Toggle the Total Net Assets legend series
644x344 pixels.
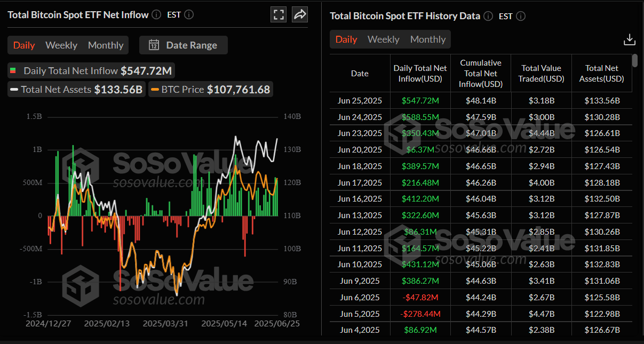click(x=76, y=89)
